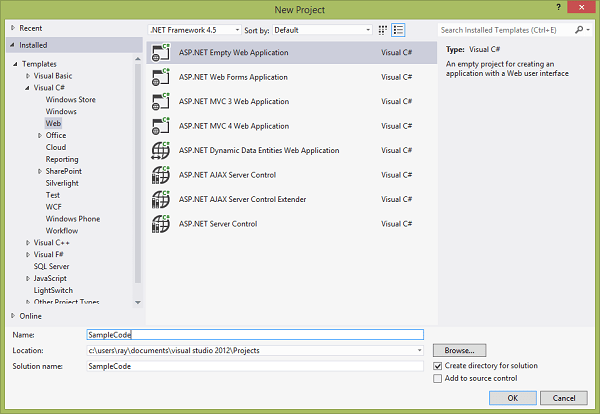Click the Search Installed Templates box
This screenshot has width=600, height=414.
coord(506,30)
